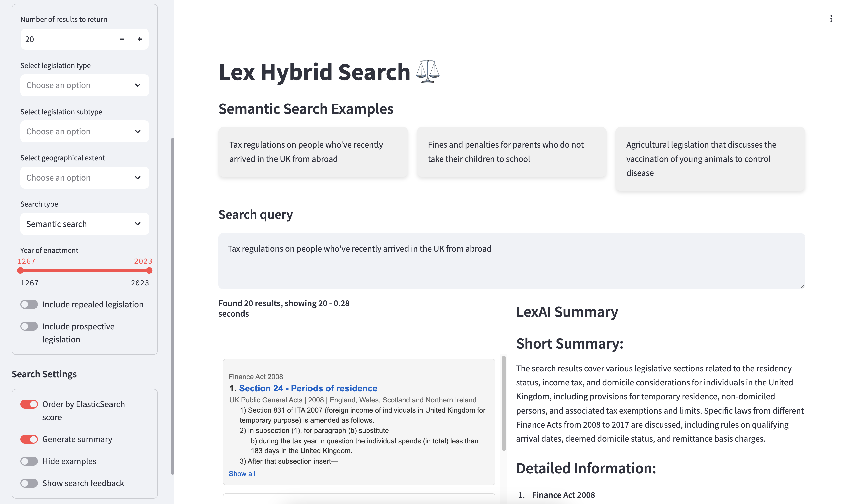Open the Select legislation type dropdown

tap(84, 85)
